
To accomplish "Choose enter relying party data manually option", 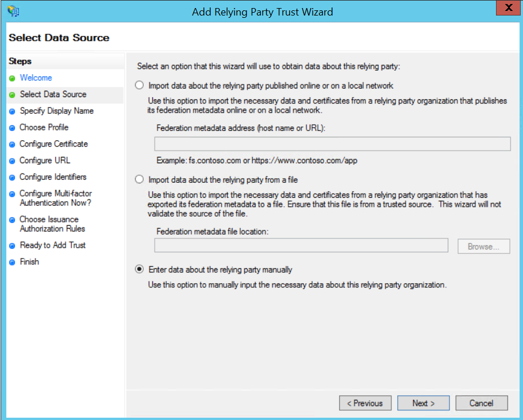I will pos(139,269).
